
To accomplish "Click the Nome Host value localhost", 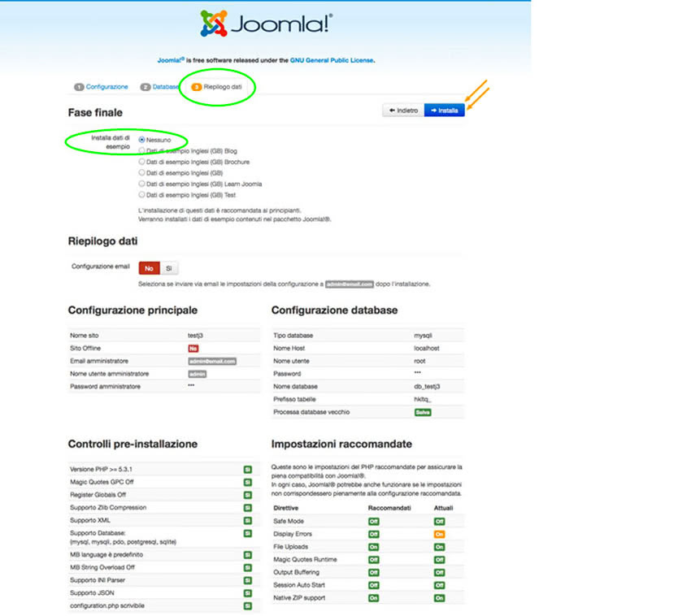I will tap(427, 348).
